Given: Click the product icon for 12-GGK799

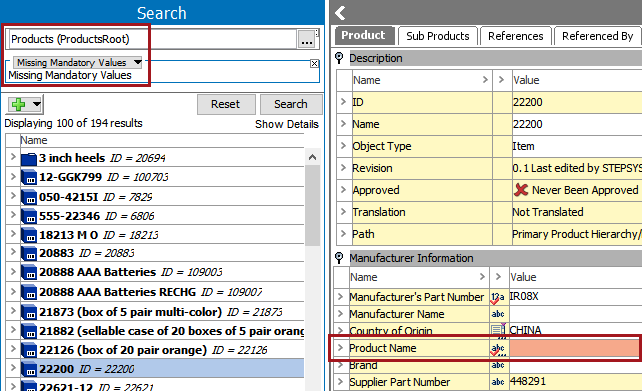Looking at the screenshot, I should [x=29, y=177].
